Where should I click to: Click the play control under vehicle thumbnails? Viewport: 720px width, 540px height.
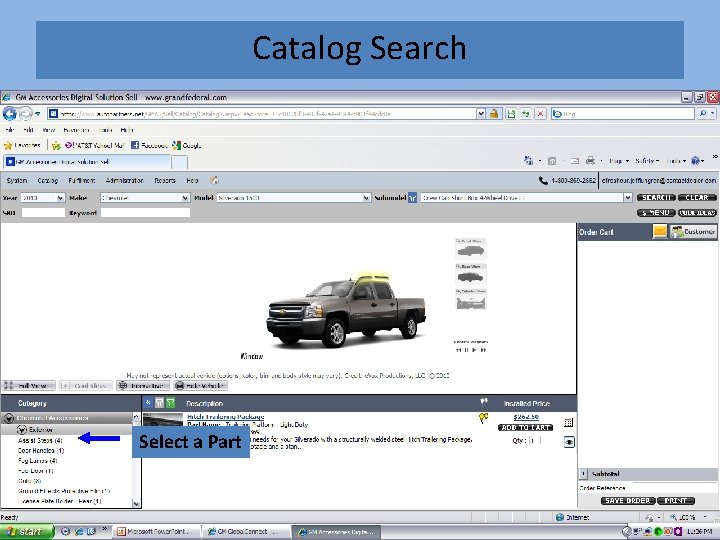475,350
